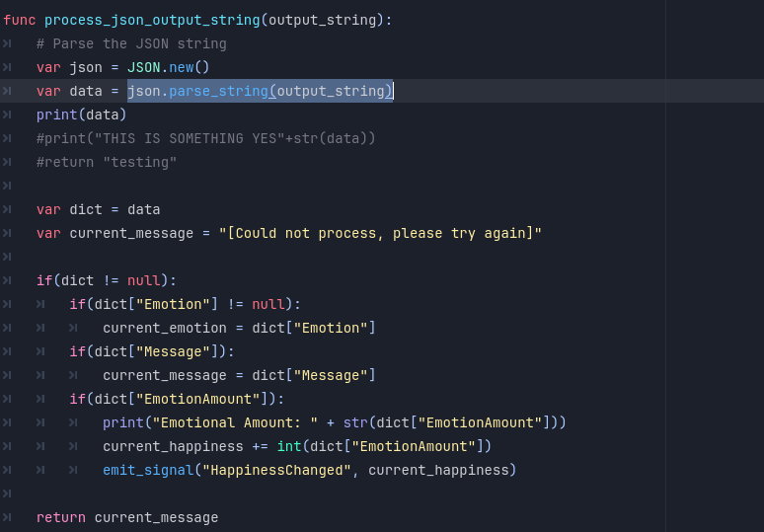Click the "Could not process, please try again" string
764x532 pixels.
coord(380,233)
